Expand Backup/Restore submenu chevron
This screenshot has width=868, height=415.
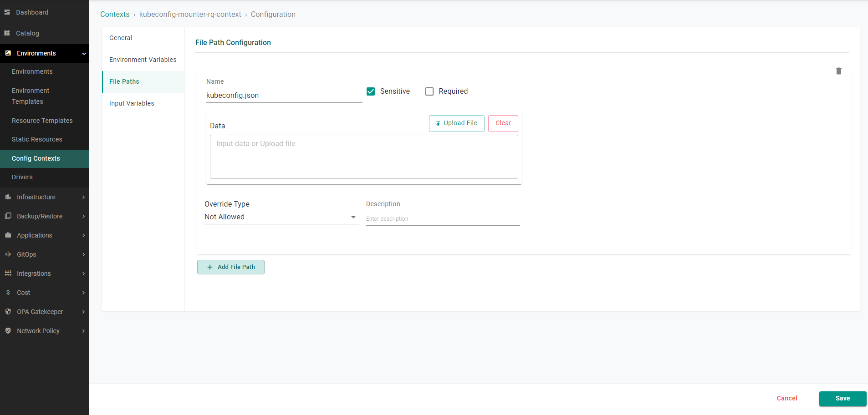[83, 216]
